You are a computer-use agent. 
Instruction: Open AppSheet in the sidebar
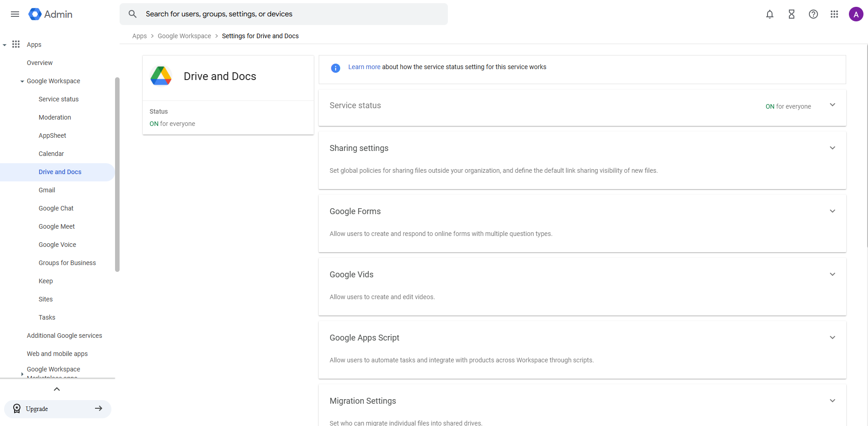click(x=52, y=135)
